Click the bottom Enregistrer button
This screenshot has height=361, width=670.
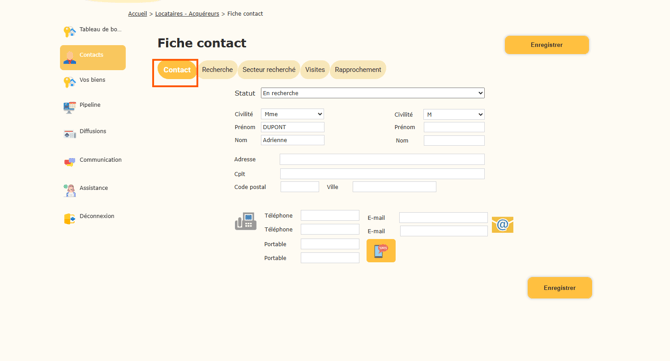[560, 288]
